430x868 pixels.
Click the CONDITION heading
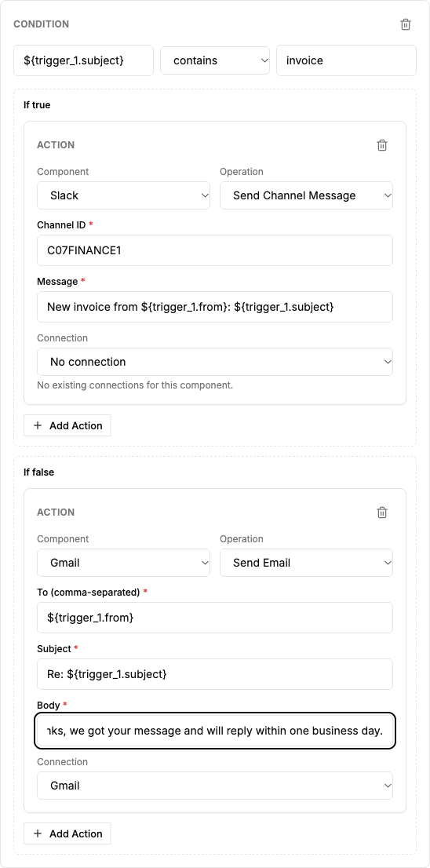pos(42,24)
